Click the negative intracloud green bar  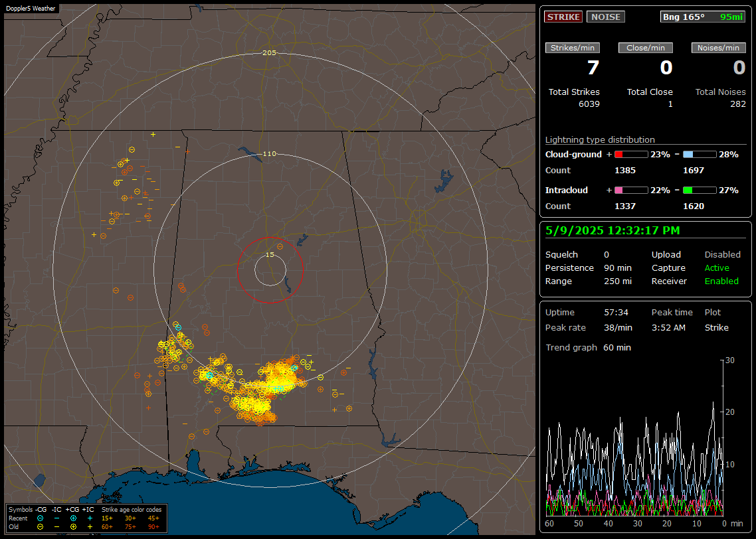(700, 191)
